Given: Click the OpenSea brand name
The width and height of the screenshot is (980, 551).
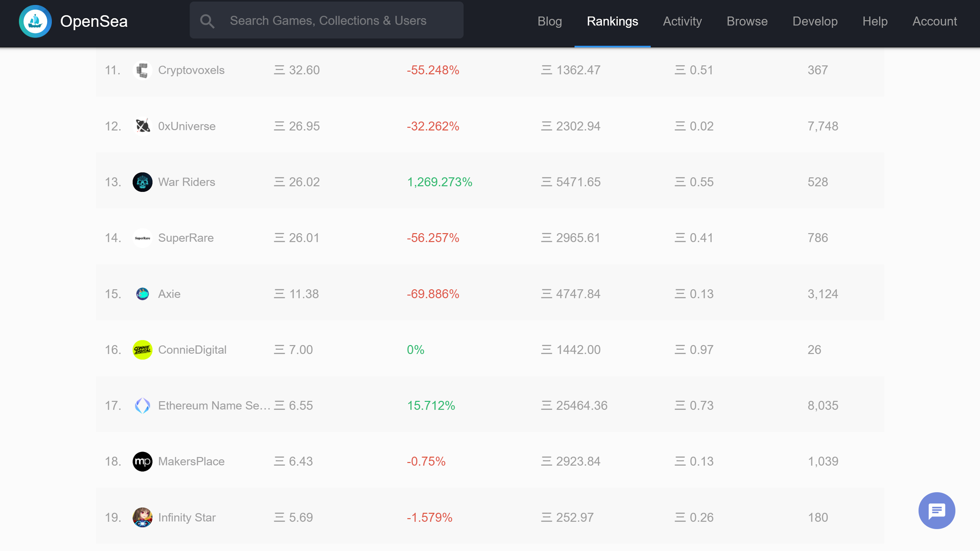Looking at the screenshot, I should pyautogui.click(x=94, y=21).
